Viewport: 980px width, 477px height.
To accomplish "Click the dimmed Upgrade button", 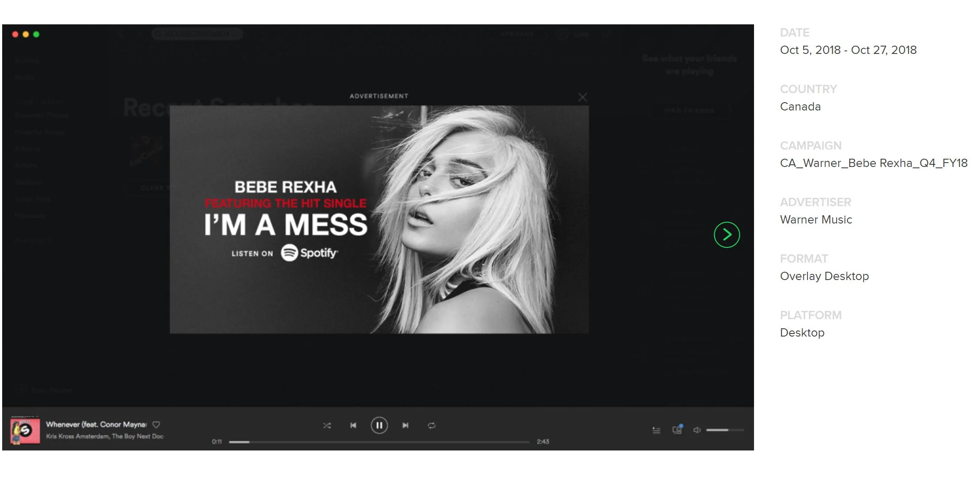I will click(x=516, y=33).
